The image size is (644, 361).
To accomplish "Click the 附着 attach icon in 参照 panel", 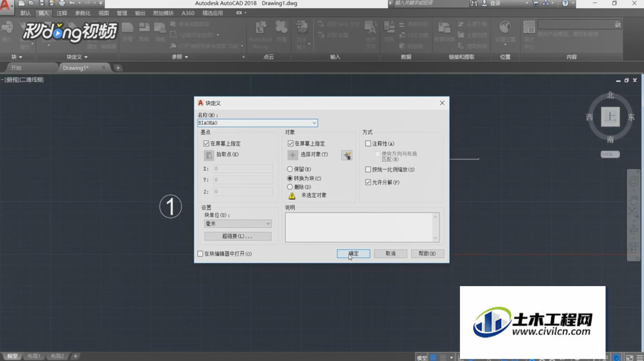I will click(x=127, y=28).
